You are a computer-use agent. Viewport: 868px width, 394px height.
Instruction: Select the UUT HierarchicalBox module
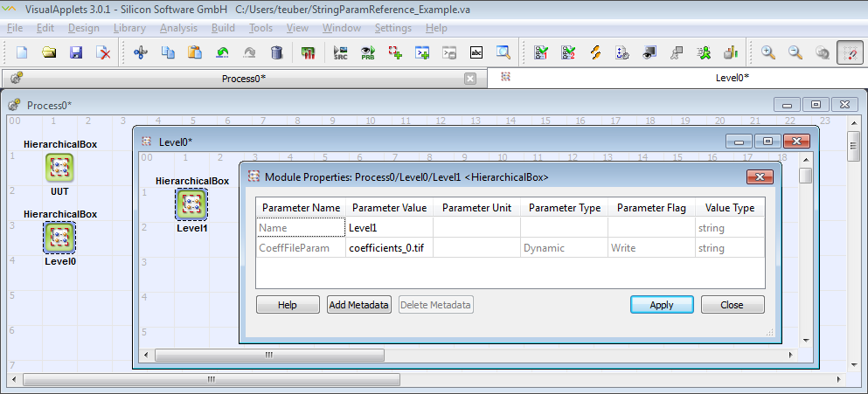59,168
